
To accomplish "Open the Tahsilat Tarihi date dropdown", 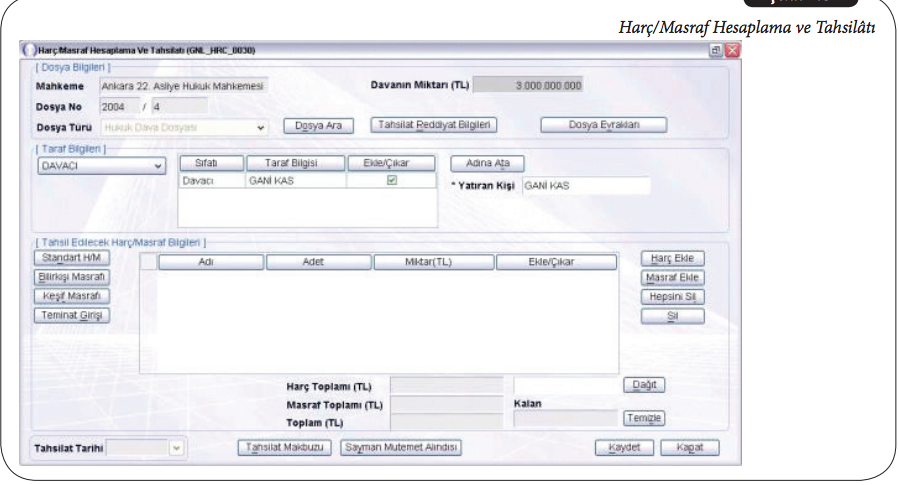I will pos(177,448).
